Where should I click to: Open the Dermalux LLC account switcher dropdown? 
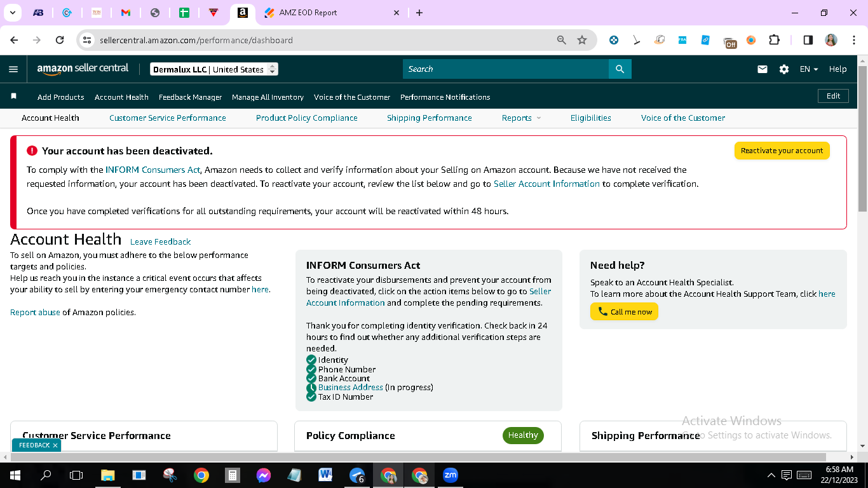(214, 69)
